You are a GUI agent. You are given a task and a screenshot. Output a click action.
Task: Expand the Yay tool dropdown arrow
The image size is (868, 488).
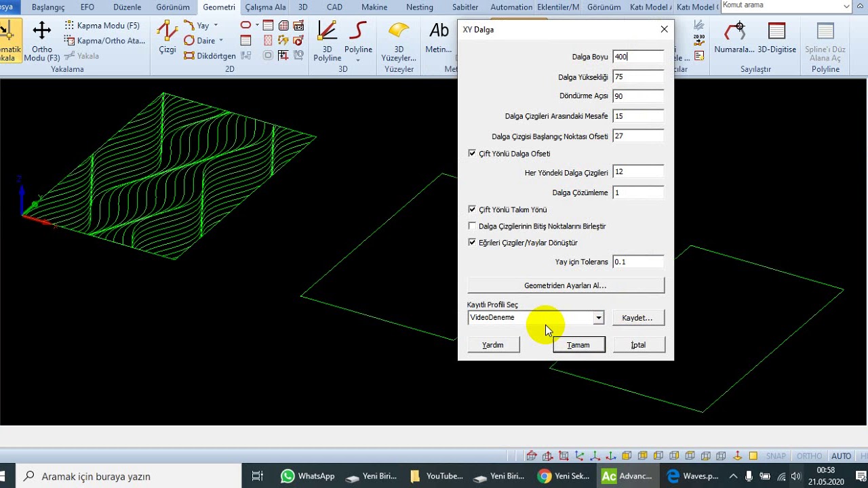tap(216, 26)
